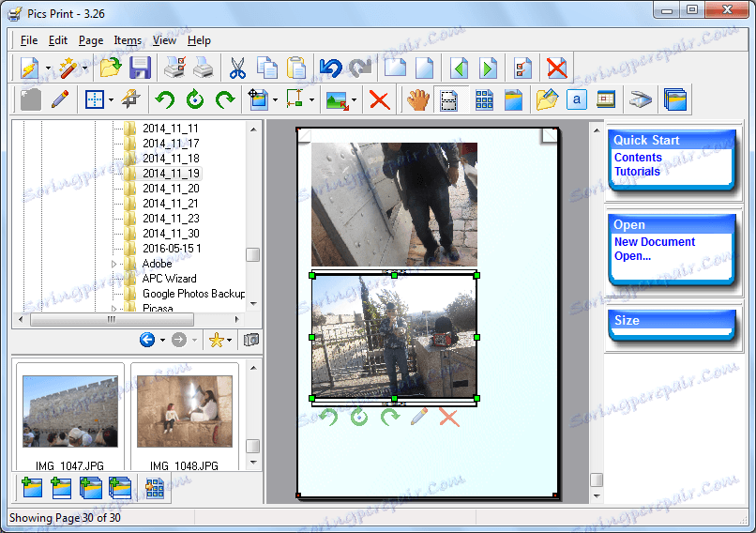Open dropdown beside picture frame tool
756x533 pixels.
coord(275,99)
